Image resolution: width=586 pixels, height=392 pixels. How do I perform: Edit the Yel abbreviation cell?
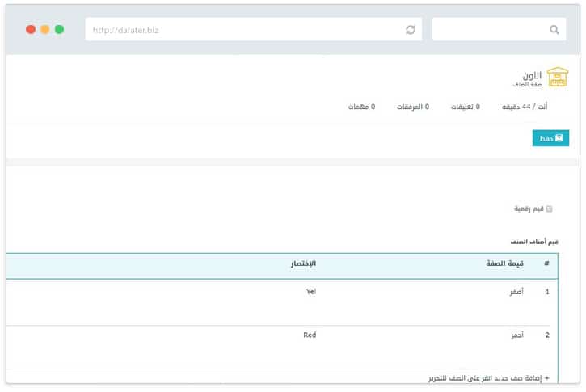tap(310, 291)
